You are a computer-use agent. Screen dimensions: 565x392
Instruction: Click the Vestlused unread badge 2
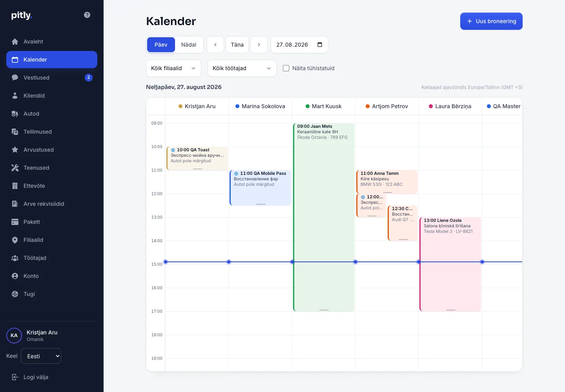(89, 78)
